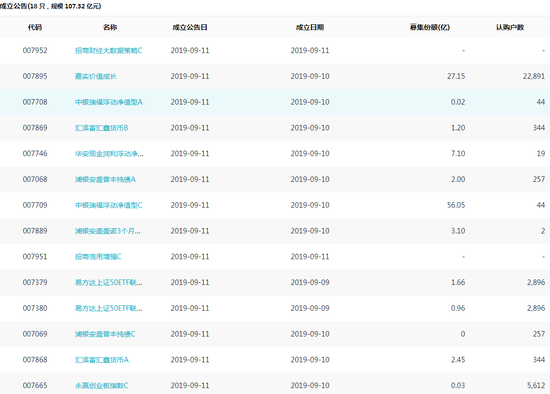Click the raised shares value 0.03
The image size is (550, 394).
458,386
